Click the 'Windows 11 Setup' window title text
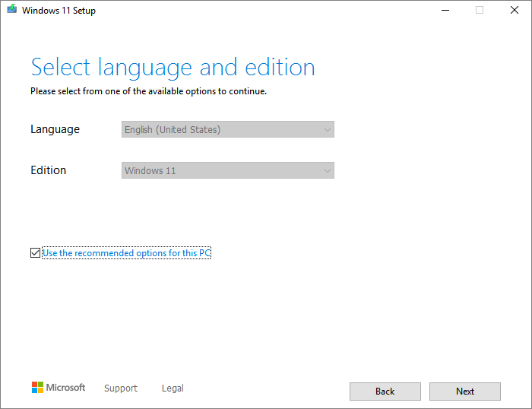The width and height of the screenshot is (532, 409). [x=59, y=11]
